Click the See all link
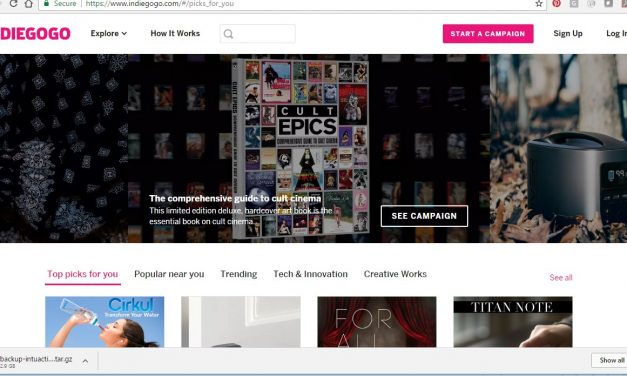Image resolution: width=627 pixels, height=376 pixels. pos(561,278)
